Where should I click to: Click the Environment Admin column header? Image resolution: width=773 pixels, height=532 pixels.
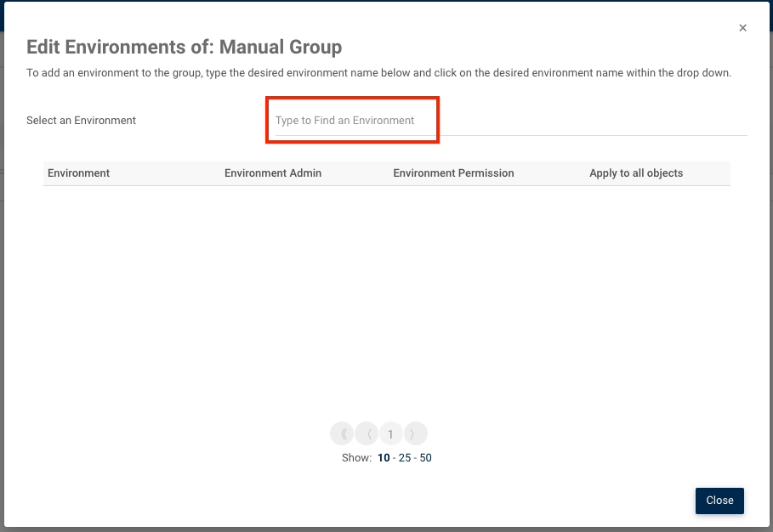coord(273,173)
